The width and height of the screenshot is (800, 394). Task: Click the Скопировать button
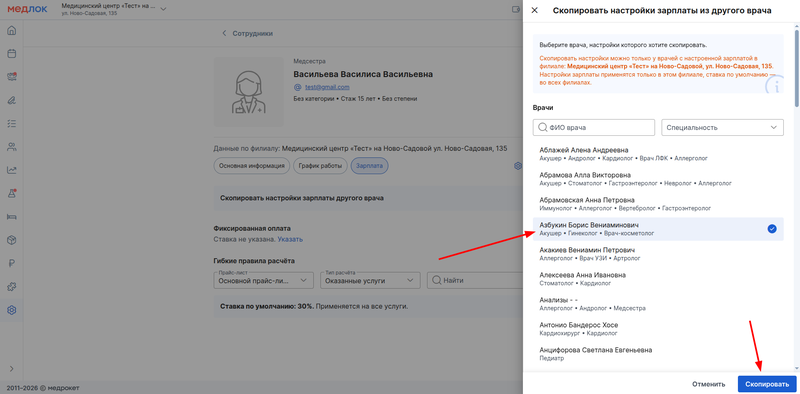(767, 384)
